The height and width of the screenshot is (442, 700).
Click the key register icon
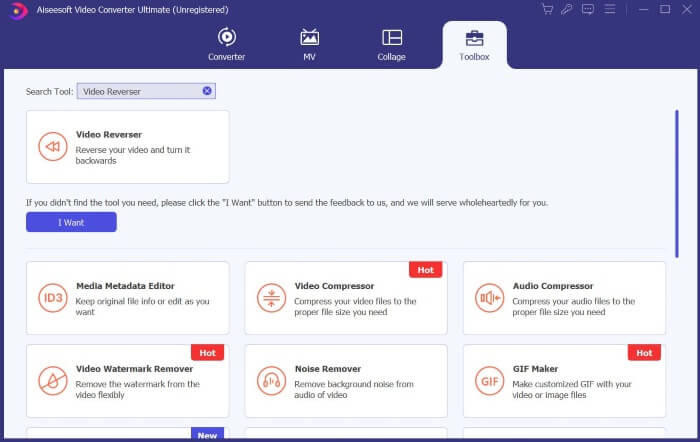(567, 9)
